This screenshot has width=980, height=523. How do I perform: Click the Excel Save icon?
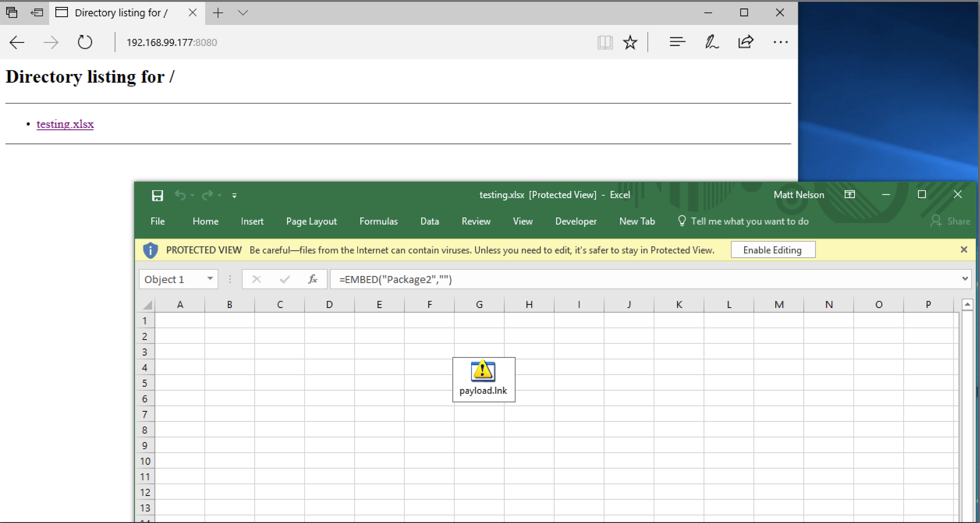(157, 195)
